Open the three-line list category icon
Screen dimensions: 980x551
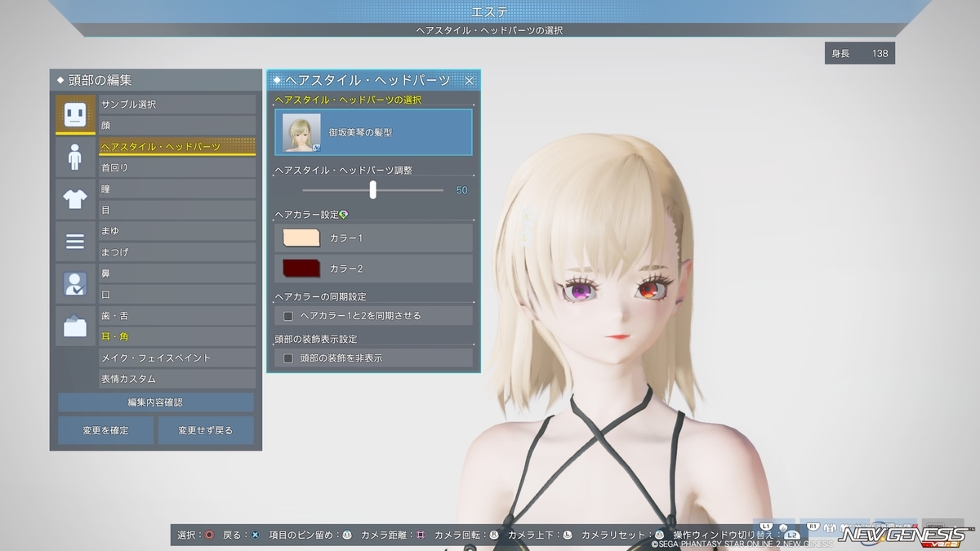coord(75,241)
